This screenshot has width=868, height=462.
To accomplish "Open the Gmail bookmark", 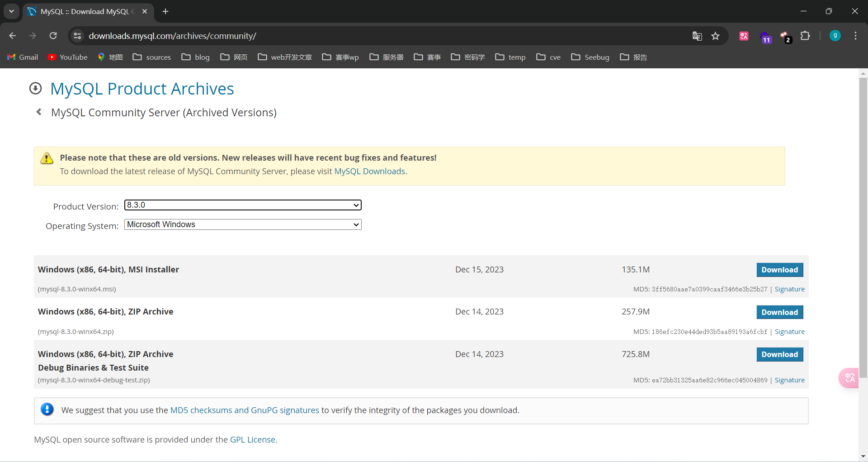I will (x=23, y=57).
